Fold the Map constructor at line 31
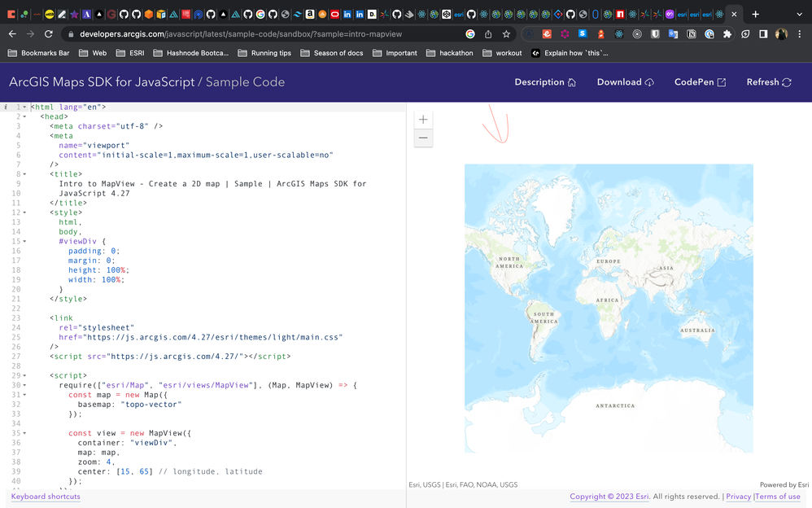The height and width of the screenshot is (508, 812). point(24,395)
